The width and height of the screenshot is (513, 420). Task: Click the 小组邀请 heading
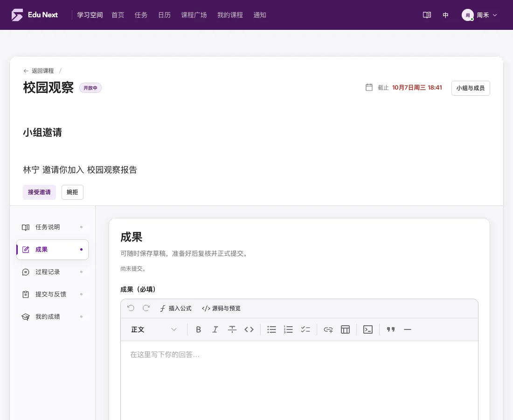click(x=42, y=132)
